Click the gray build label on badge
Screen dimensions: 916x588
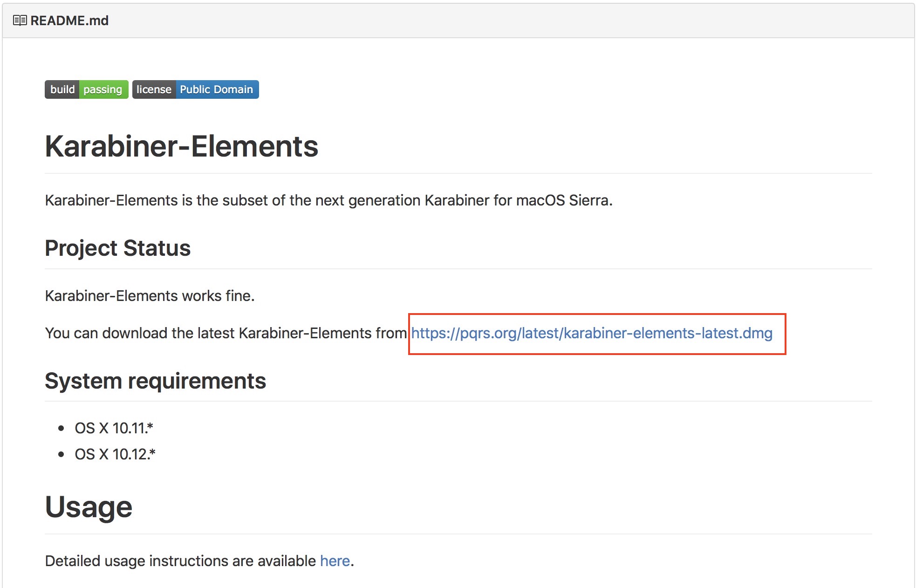[x=62, y=89]
